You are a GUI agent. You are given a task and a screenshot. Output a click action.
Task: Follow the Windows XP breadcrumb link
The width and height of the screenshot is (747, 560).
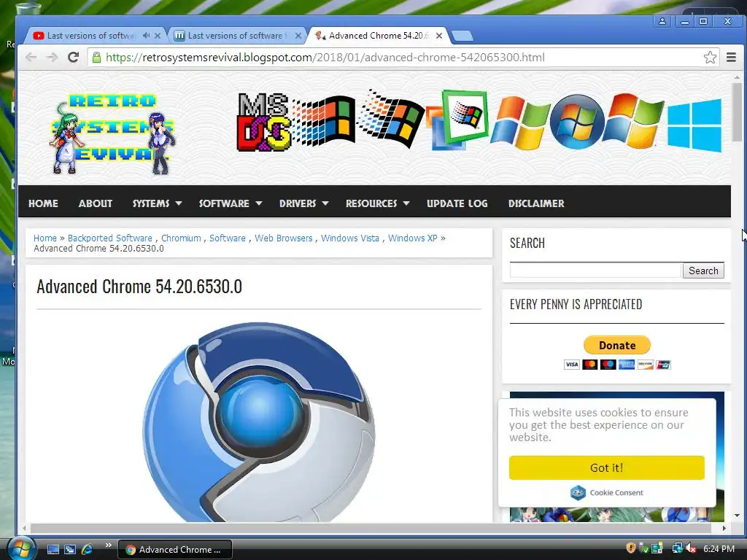(x=413, y=238)
